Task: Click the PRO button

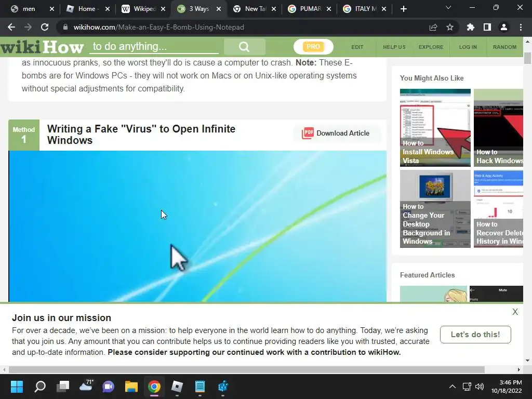Action: (313, 47)
